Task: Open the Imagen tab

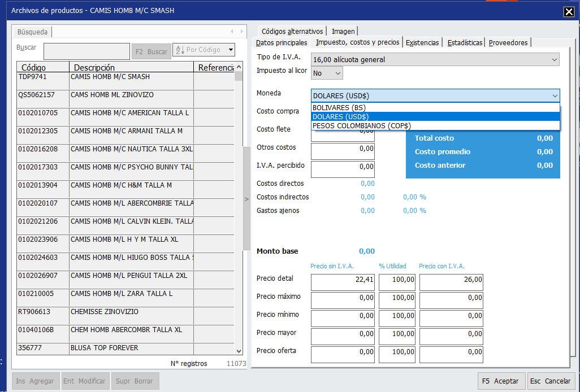Action: click(343, 32)
